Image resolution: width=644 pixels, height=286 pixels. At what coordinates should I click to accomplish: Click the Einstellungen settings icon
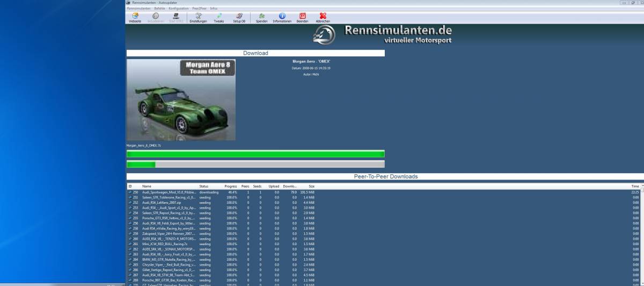pyautogui.click(x=198, y=17)
